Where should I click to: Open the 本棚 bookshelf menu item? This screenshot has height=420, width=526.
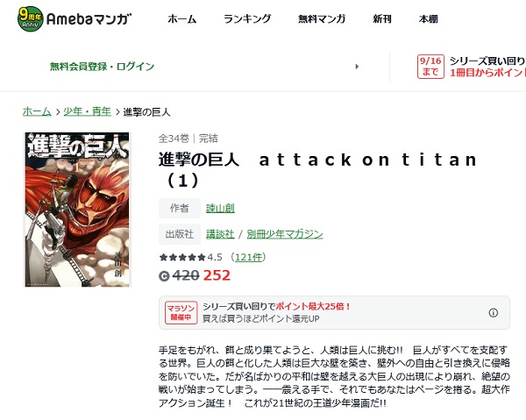[429, 19]
